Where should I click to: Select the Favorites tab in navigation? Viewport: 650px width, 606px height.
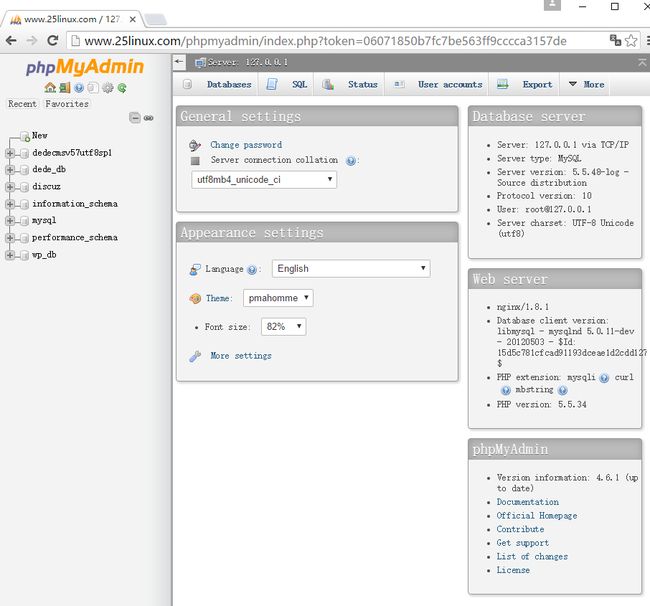point(67,104)
